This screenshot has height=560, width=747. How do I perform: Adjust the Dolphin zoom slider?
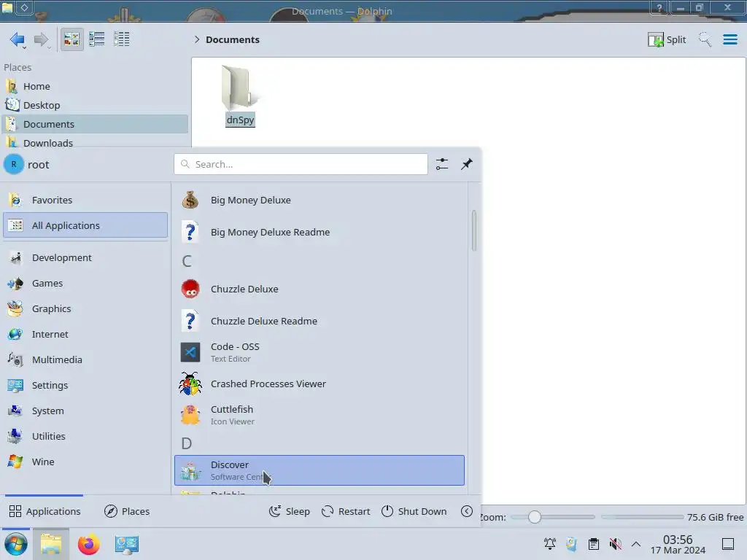point(554,517)
